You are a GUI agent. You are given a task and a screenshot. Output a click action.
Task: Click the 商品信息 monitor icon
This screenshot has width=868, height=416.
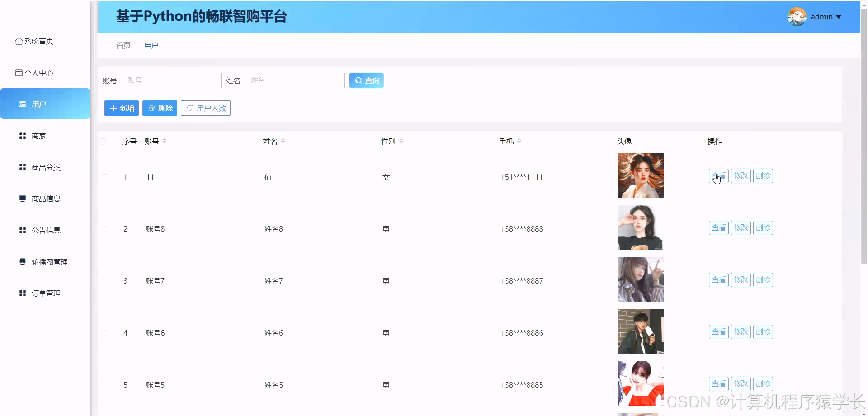tap(23, 199)
